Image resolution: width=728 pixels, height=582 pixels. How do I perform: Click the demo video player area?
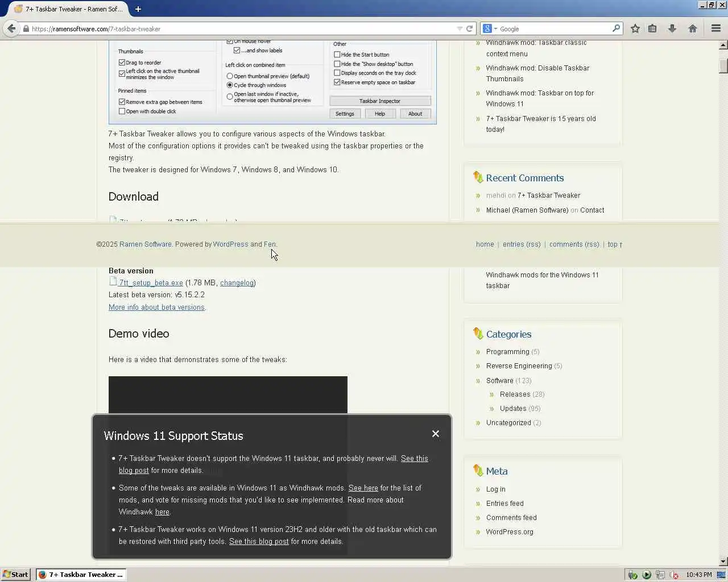point(227,394)
